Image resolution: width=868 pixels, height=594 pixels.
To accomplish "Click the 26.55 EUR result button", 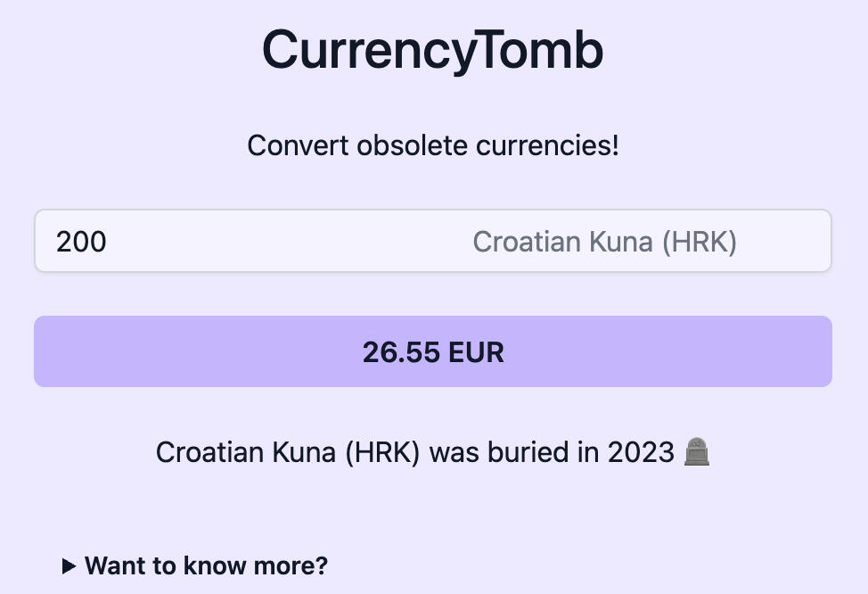I will [x=433, y=351].
